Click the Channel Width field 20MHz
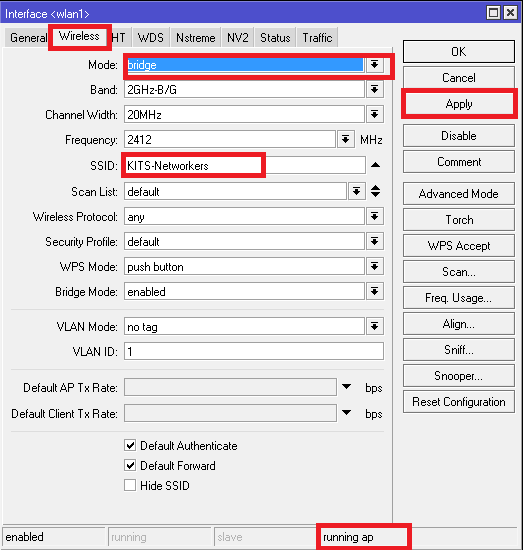Screen dimensions: 523x550 244,115
